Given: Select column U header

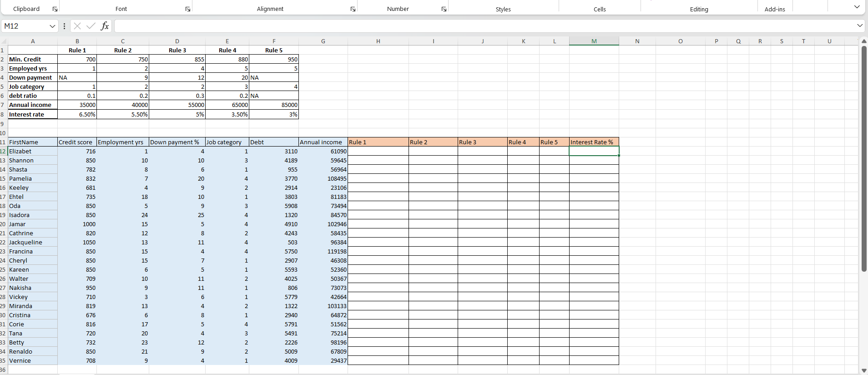Looking at the screenshot, I should tap(829, 41).
